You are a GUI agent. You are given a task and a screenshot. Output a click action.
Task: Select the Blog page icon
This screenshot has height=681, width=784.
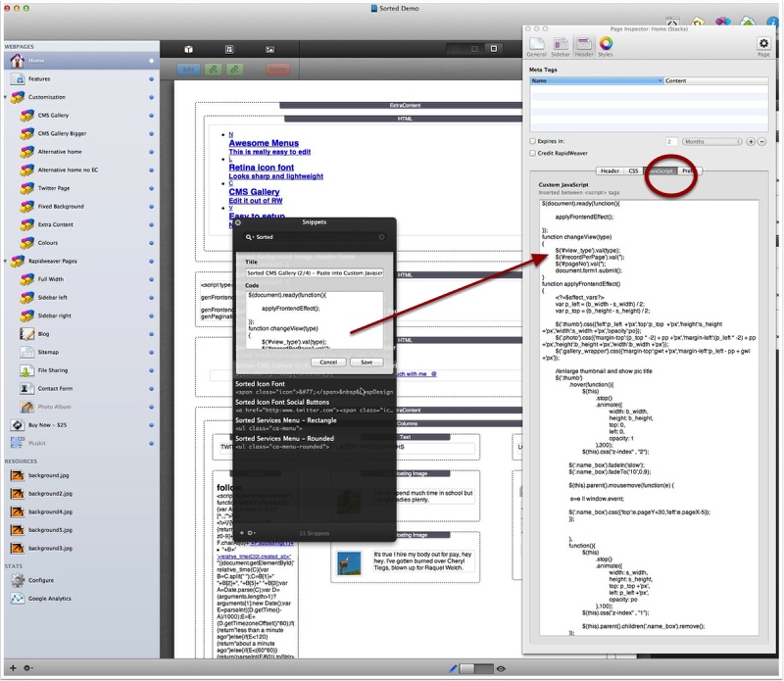click(x=27, y=334)
